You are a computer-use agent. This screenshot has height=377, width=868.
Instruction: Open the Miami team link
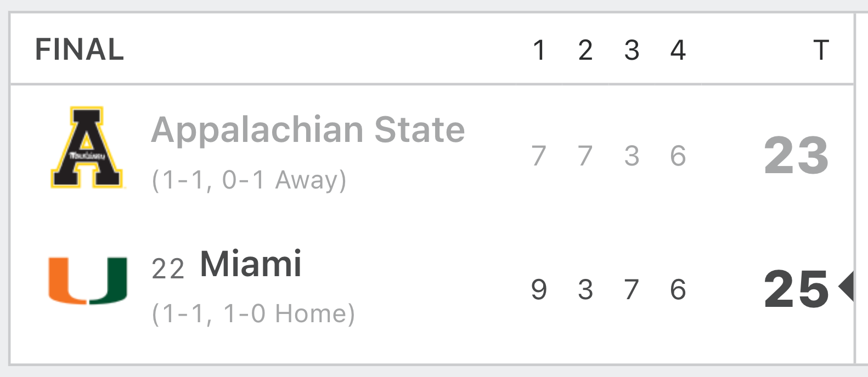251,264
